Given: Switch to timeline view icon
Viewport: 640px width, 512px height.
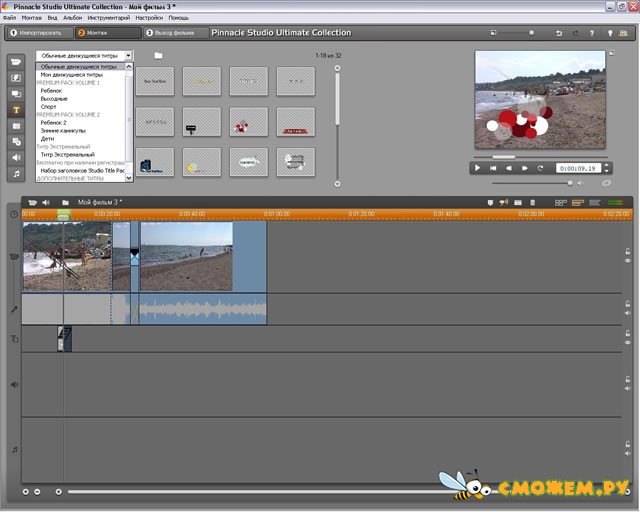Looking at the screenshot, I should pos(578,203).
